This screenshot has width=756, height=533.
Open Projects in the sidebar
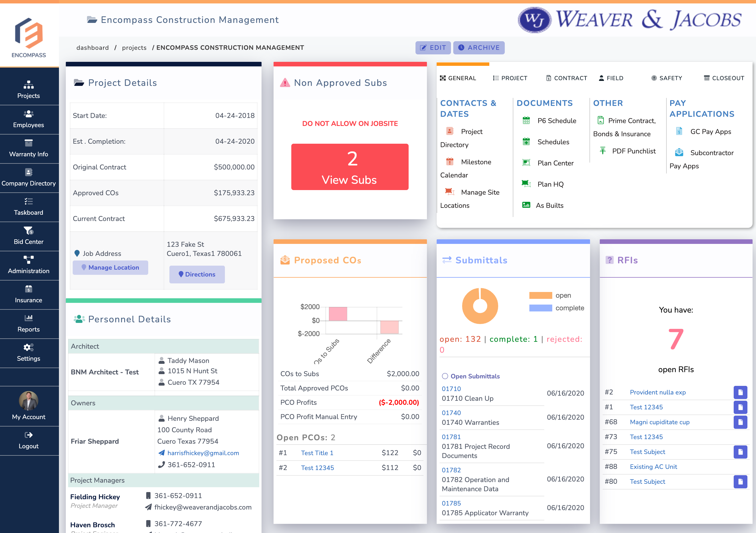(x=29, y=90)
